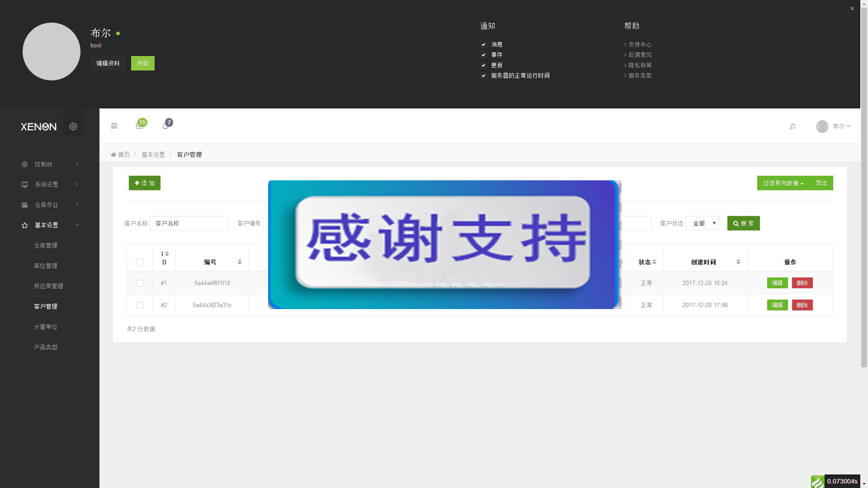Click the home icon in breadcrumb
Image resolution: width=868 pixels, height=488 pixels.
coord(113,155)
